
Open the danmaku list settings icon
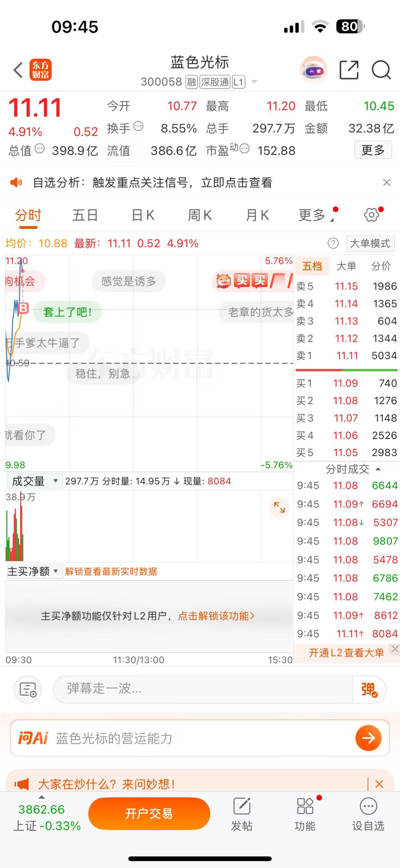click(28, 689)
